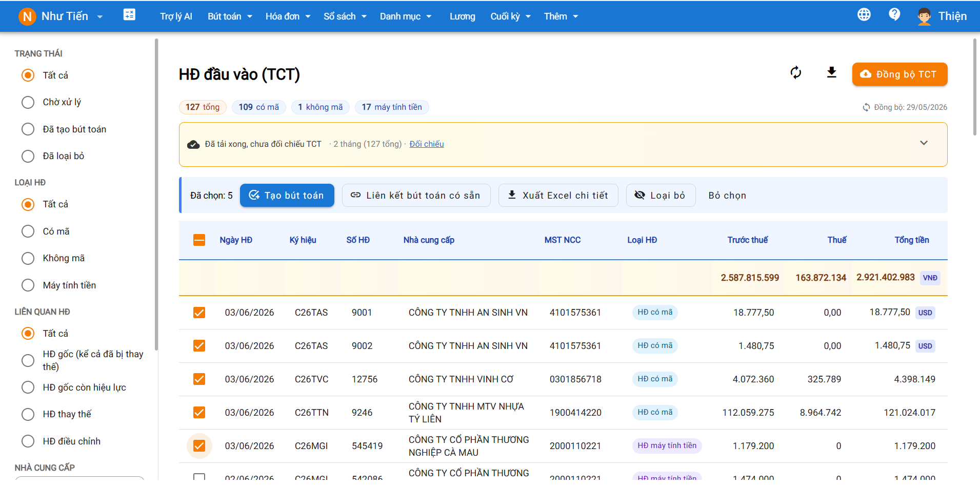Open the calculator icon in top bar
This screenshot has height=485, width=980.
[x=129, y=15]
